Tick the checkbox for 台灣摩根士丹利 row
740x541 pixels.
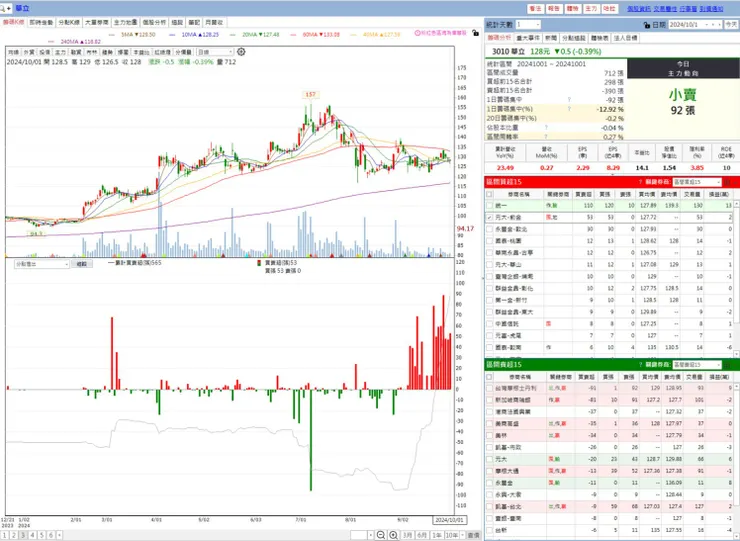click(489, 388)
